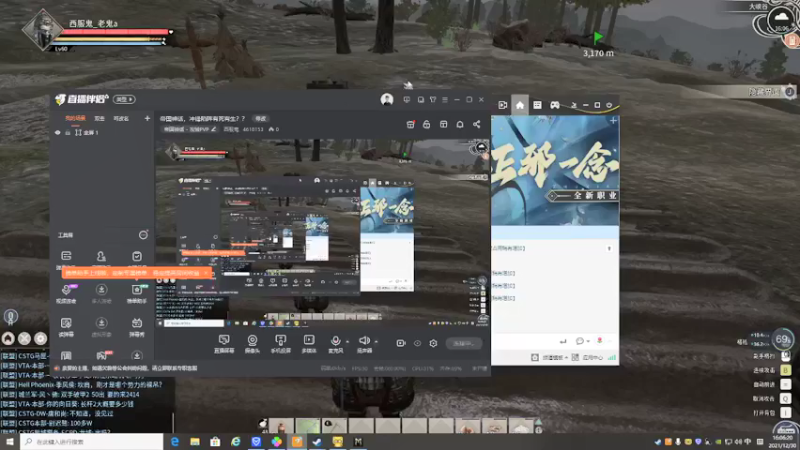Toggle the in-game Q key action button
Viewport: 800px width, 450px height.
(786, 398)
